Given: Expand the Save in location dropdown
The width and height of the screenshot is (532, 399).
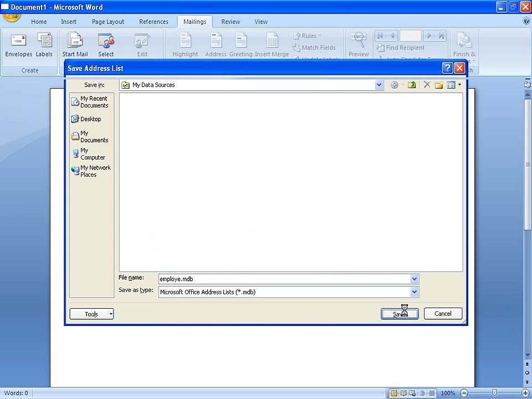Looking at the screenshot, I should coord(379,85).
